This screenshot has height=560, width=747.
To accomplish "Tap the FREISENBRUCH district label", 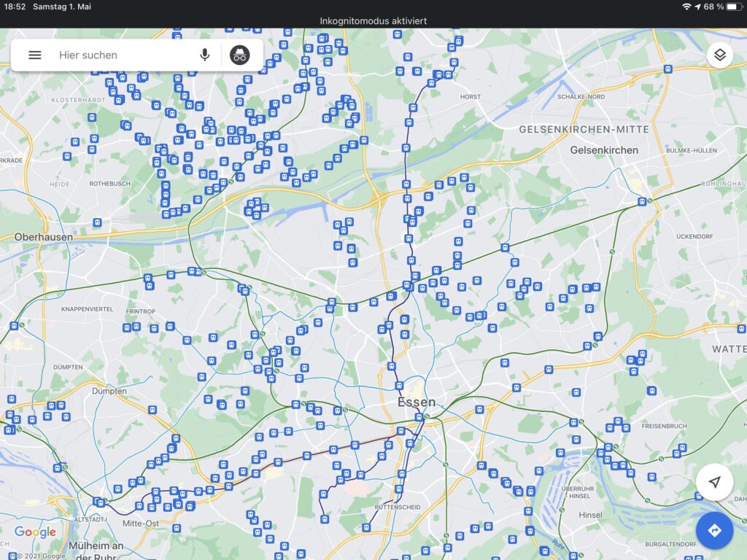I will tap(665, 426).
